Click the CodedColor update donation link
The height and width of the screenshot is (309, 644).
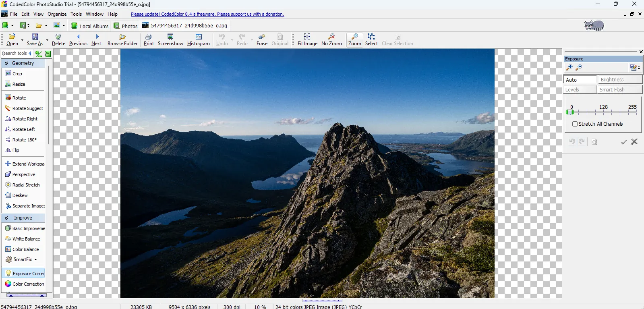coord(207,14)
